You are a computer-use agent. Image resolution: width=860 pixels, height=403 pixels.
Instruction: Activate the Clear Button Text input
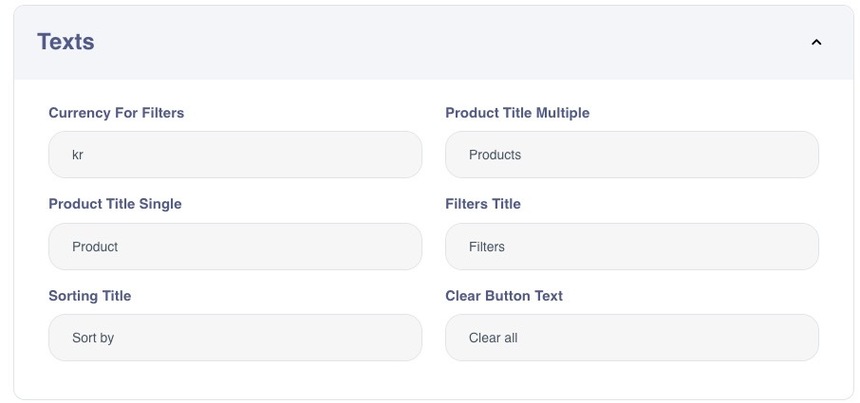pos(632,338)
